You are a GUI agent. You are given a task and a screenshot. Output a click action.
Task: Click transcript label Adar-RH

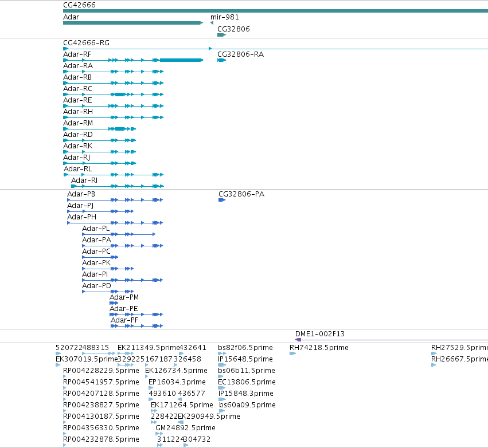point(78,112)
